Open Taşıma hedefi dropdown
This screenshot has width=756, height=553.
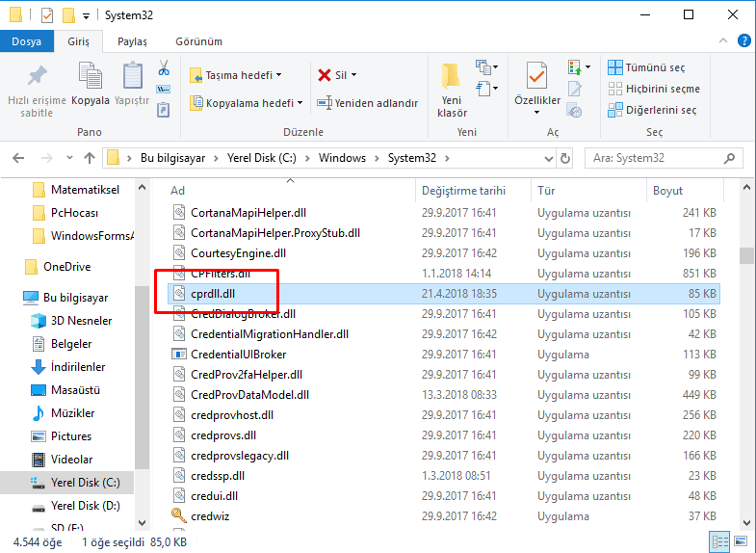pyautogui.click(x=236, y=75)
